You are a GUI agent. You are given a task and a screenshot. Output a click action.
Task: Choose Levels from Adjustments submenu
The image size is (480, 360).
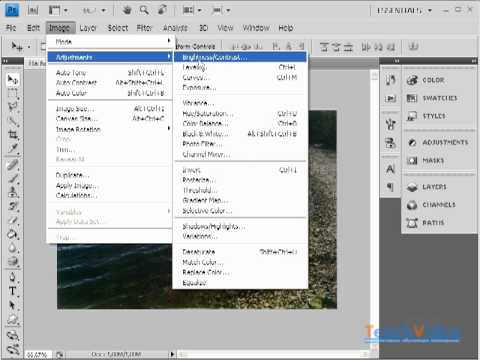[x=240, y=67]
